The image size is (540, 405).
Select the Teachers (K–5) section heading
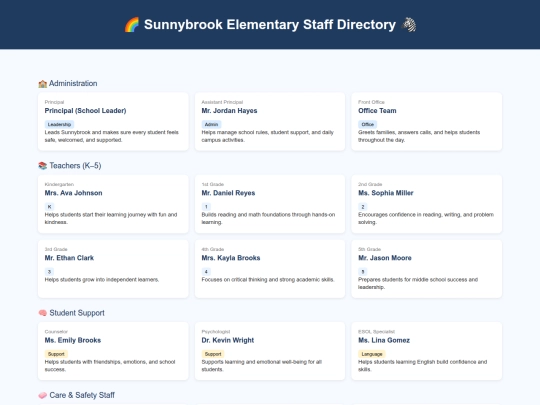pyautogui.click(x=75, y=166)
